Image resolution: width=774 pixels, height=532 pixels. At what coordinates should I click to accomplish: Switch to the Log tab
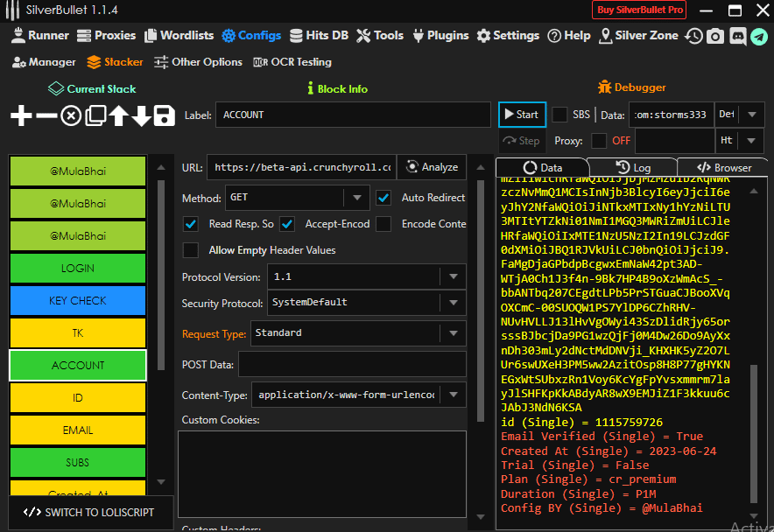[x=633, y=167]
